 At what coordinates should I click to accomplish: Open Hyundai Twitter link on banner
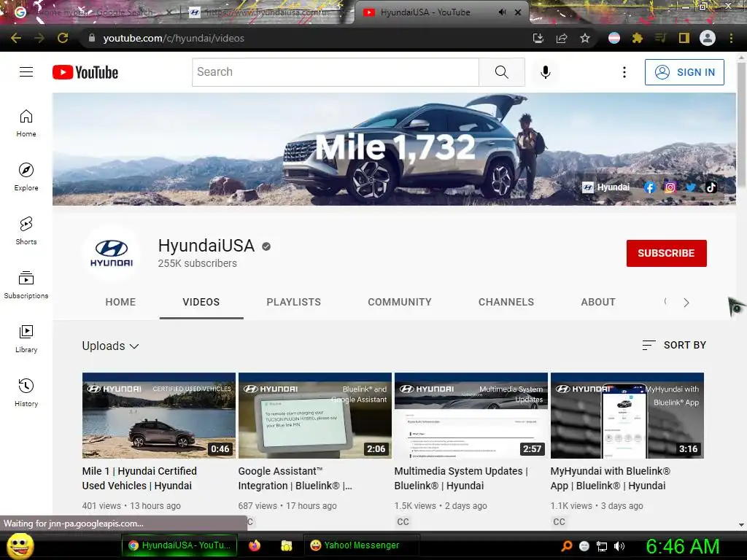click(691, 187)
